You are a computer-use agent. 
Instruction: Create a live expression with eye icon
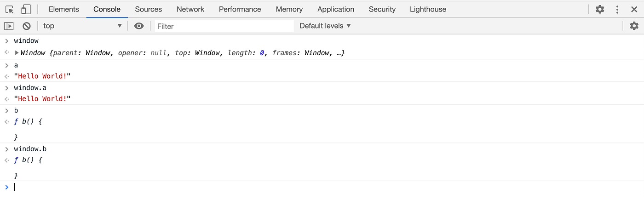coord(139,26)
